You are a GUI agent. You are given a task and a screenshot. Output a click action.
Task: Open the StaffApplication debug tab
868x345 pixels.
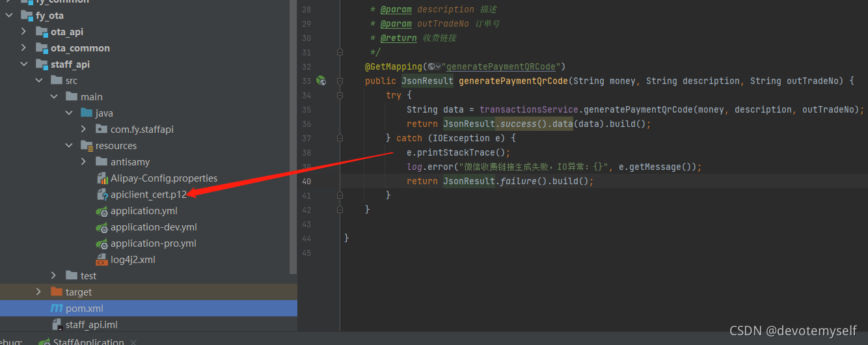click(x=88, y=341)
